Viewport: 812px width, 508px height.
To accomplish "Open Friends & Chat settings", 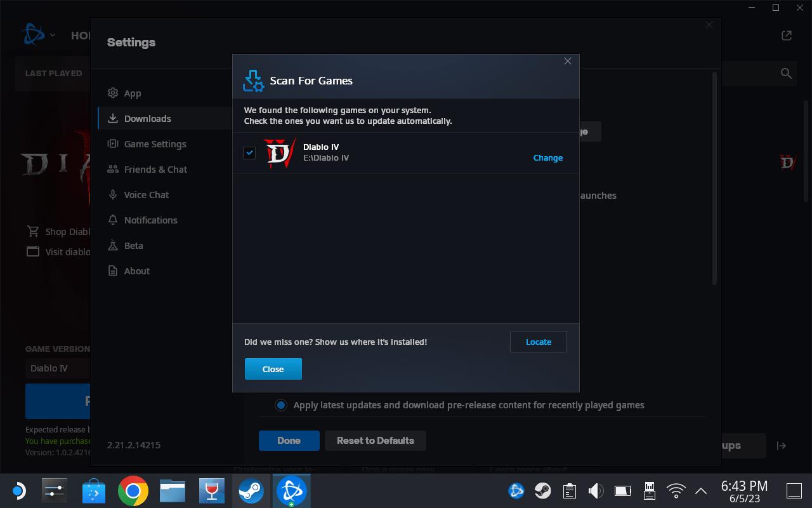I will click(x=155, y=170).
